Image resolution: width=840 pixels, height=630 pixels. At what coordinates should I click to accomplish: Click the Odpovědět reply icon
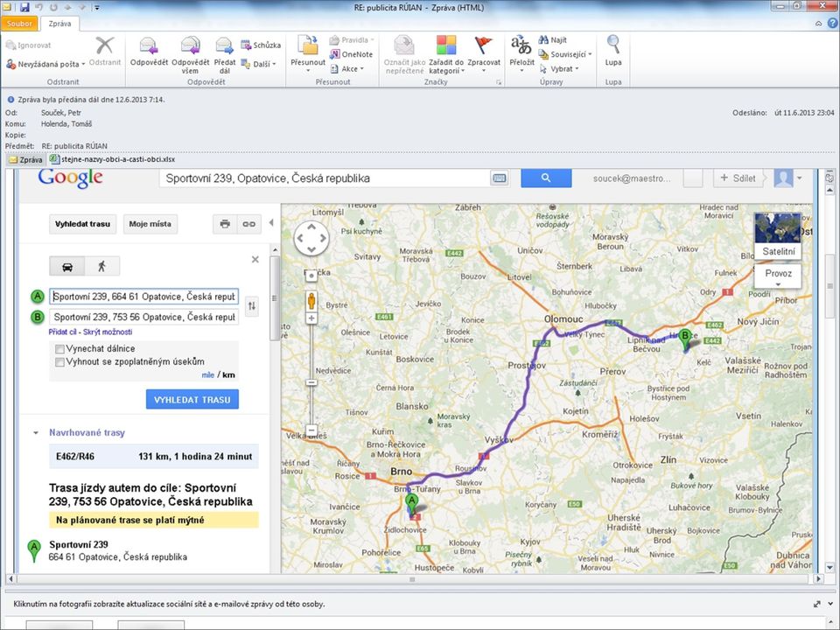point(149,46)
